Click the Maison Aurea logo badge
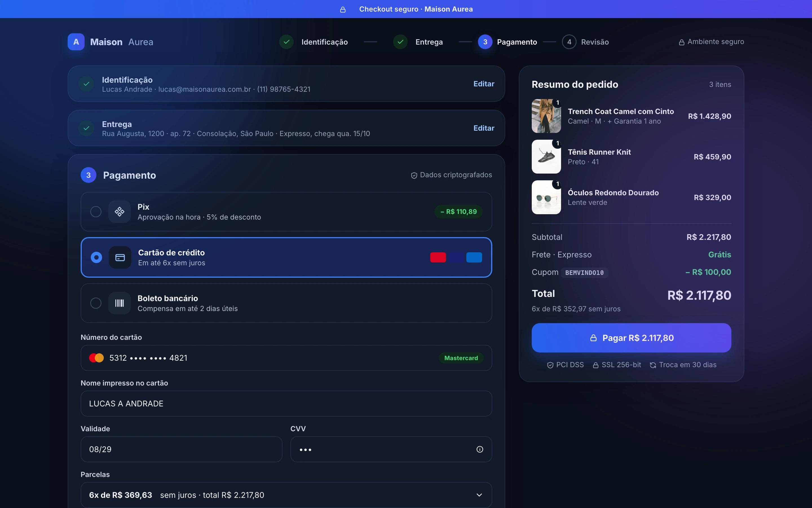The height and width of the screenshot is (508, 812). click(76, 42)
